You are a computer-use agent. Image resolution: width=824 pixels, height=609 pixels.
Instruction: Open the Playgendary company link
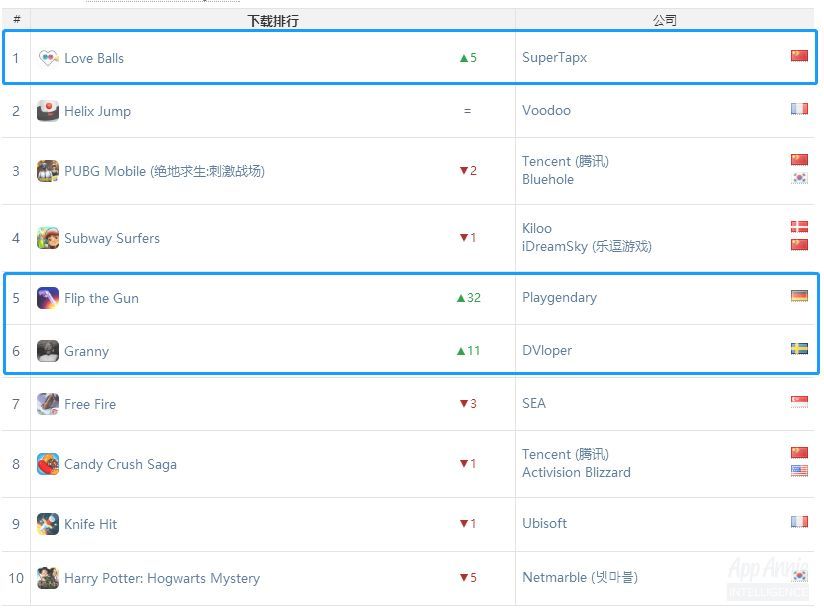(x=559, y=298)
